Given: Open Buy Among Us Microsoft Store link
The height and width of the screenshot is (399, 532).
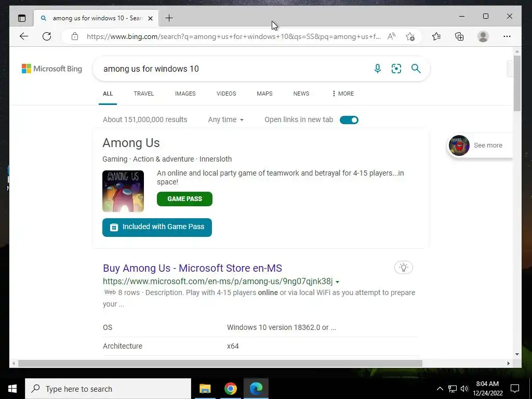Looking at the screenshot, I should (192, 268).
